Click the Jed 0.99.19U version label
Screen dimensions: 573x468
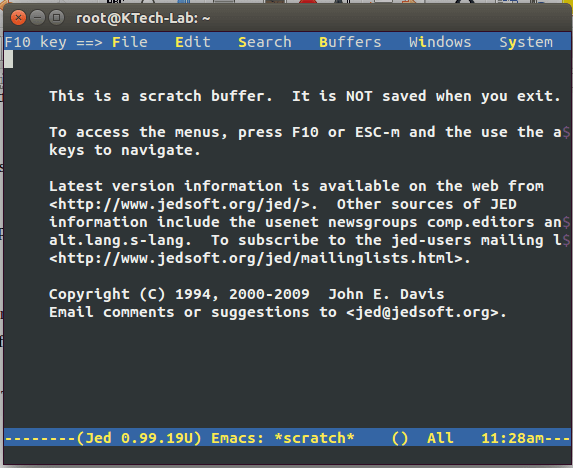139,438
